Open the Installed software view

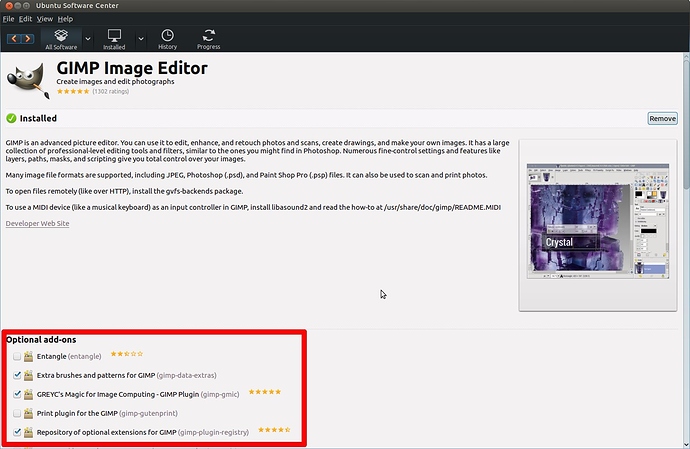point(114,39)
